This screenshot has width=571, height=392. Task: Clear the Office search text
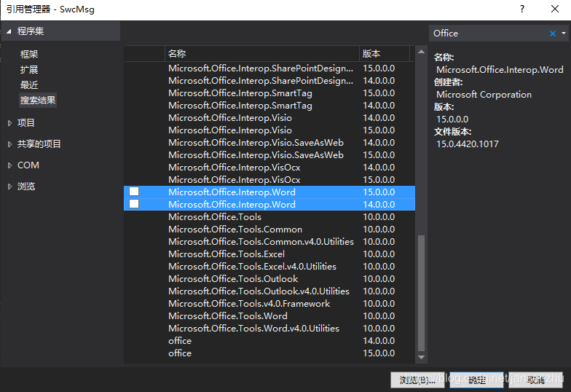tap(552, 34)
